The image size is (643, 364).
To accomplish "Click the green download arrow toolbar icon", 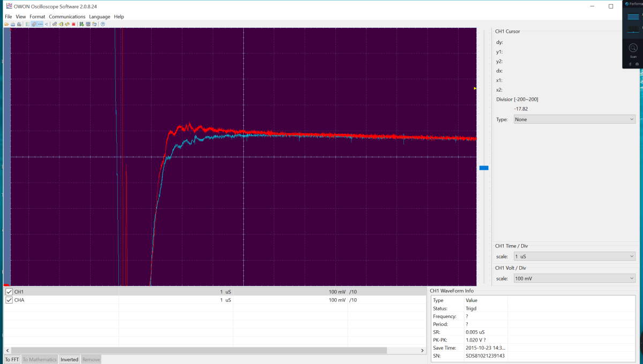I will (x=82, y=24).
